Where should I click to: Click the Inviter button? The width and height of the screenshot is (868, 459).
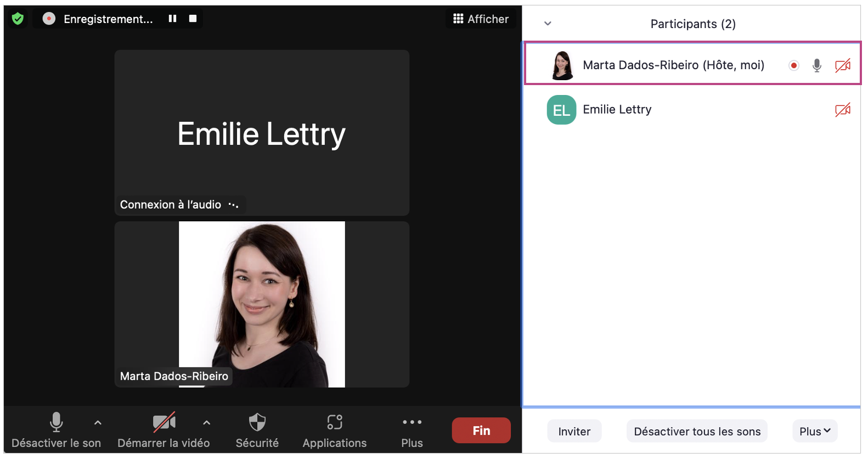point(574,432)
